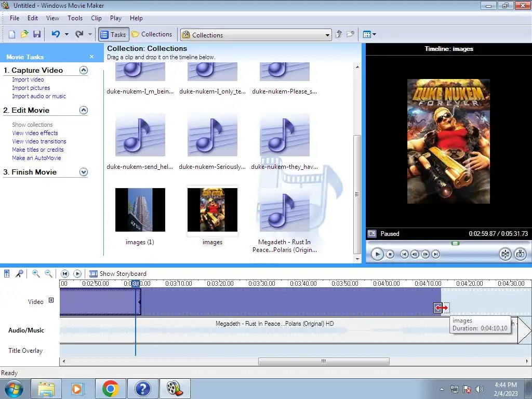Take a picture from preview
532x399 pixels.
coord(521,254)
